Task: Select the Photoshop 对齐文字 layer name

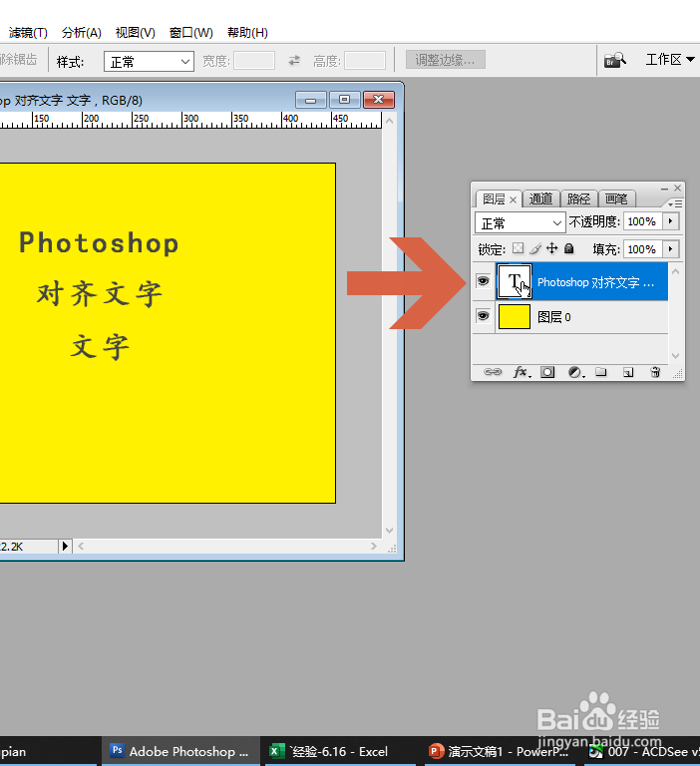Action: tap(595, 282)
